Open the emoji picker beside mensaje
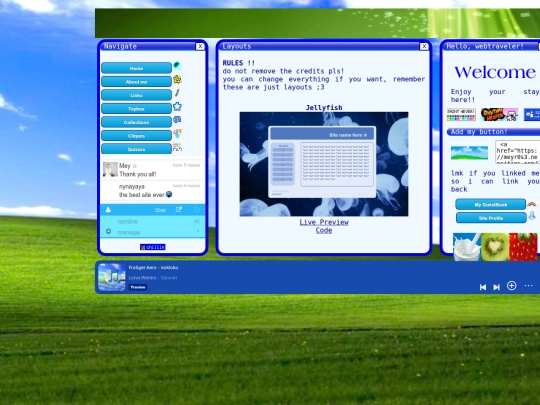 tap(108, 231)
